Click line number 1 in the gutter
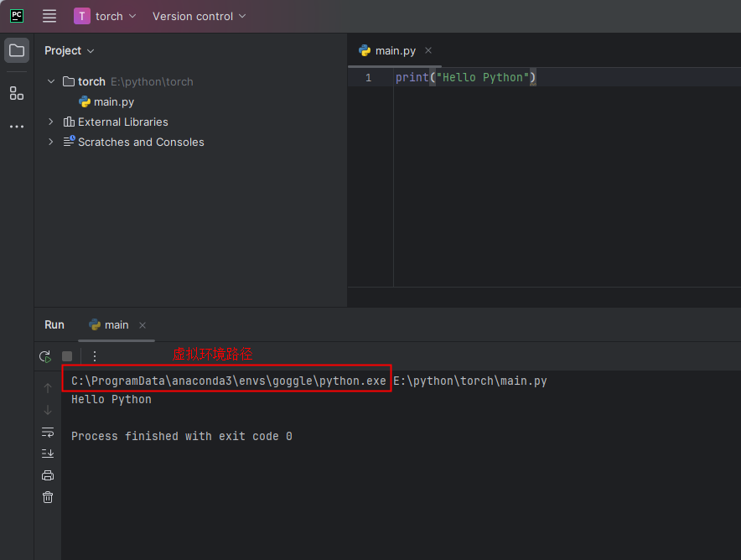This screenshot has height=560, width=741. (x=368, y=77)
